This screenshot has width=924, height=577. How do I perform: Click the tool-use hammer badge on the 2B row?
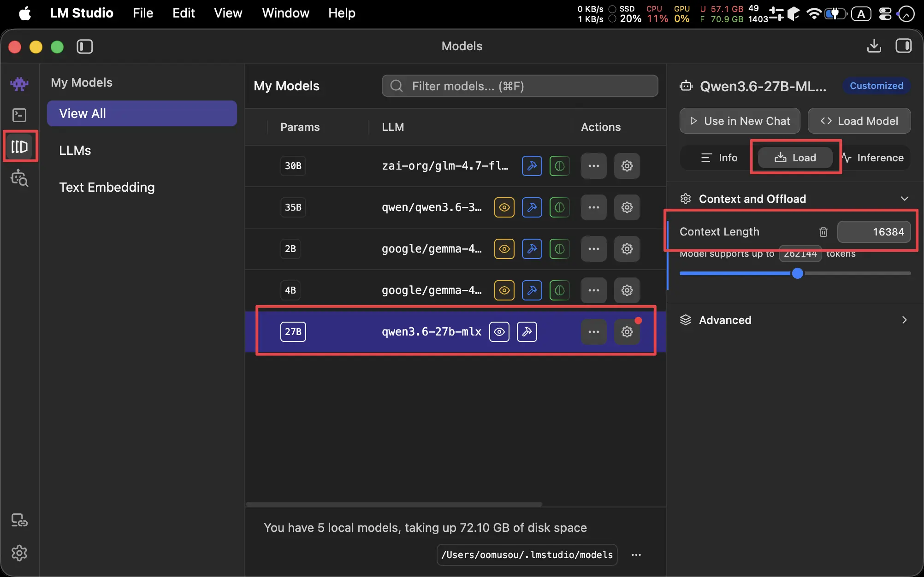pyautogui.click(x=532, y=249)
